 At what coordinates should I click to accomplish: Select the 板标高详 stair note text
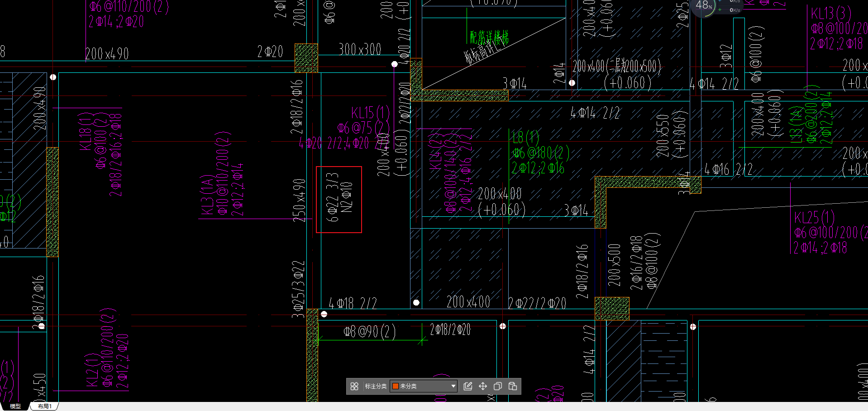click(483, 53)
